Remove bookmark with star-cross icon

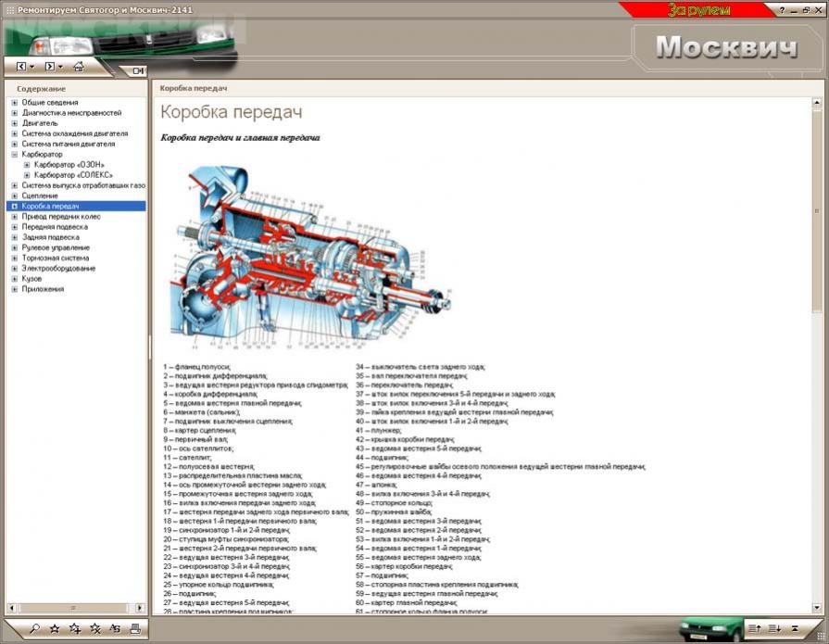95,629
